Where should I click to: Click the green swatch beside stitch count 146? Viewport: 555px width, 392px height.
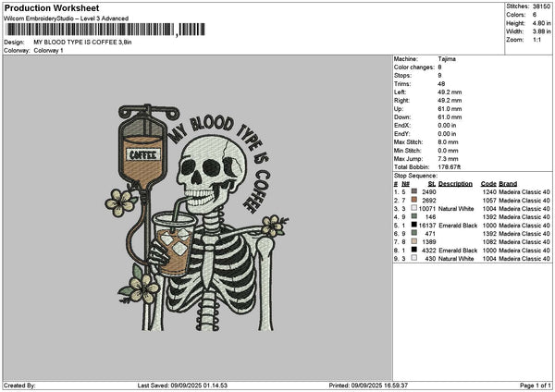[x=413, y=216]
